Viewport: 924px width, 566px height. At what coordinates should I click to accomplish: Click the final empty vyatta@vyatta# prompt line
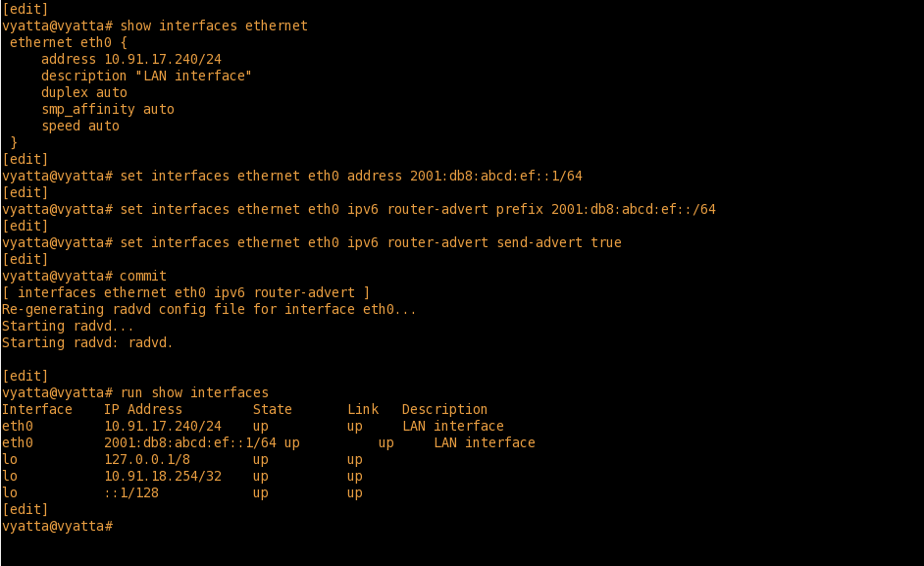point(59,527)
